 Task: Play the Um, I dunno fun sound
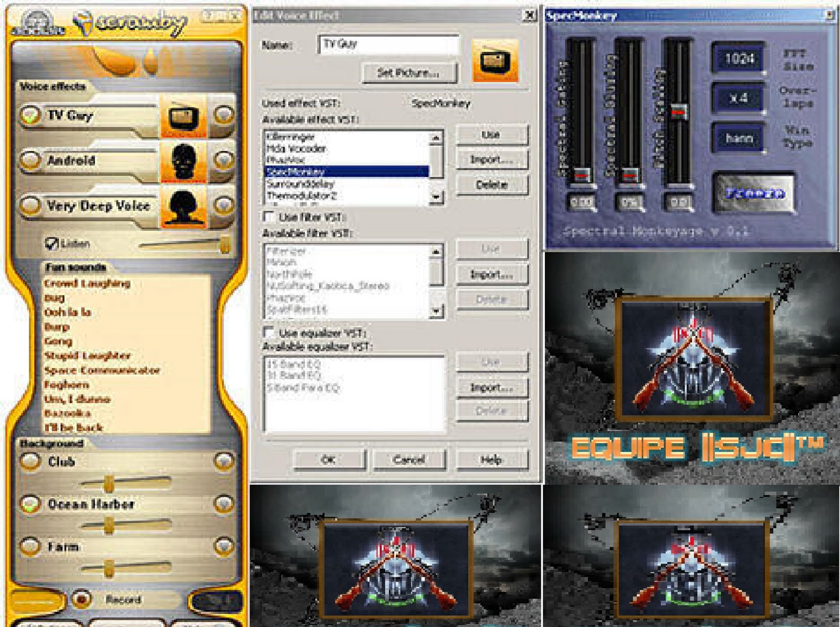pyautogui.click(x=77, y=399)
